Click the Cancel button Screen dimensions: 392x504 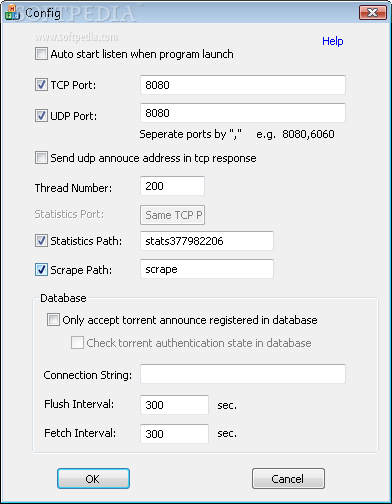point(288,479)
